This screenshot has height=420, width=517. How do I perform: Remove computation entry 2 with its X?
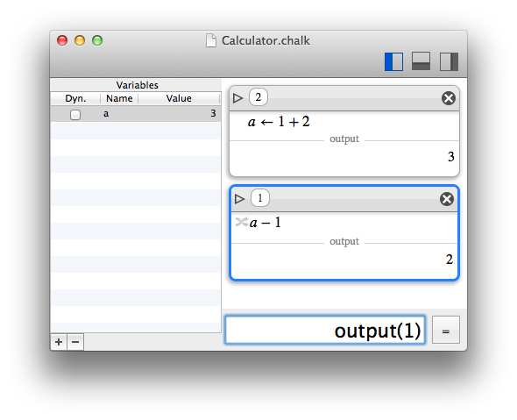click(449, 98)
